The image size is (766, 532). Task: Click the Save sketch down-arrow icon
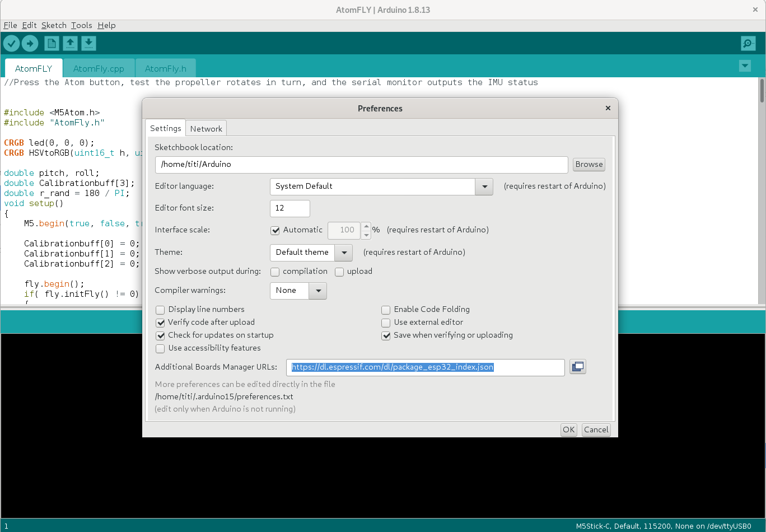pyautogui.click(x=88, y=43)
